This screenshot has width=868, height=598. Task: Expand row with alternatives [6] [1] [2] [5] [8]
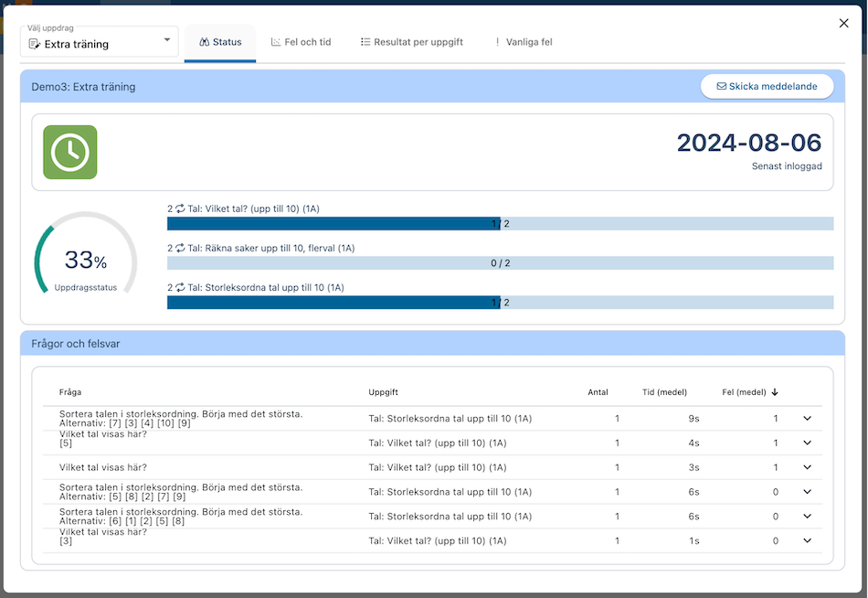[x=807, y=516]
